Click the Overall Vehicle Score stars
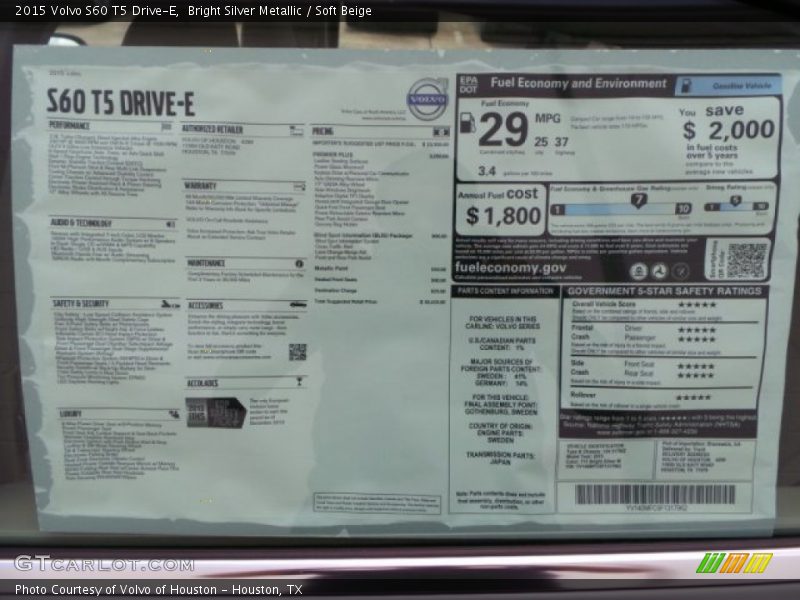 [697, 305]
